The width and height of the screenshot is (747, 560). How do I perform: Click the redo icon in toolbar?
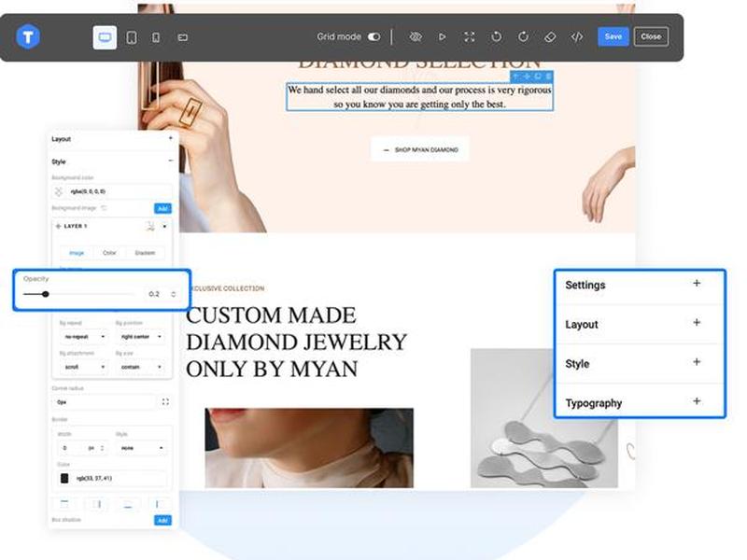[x=523, y=36]
